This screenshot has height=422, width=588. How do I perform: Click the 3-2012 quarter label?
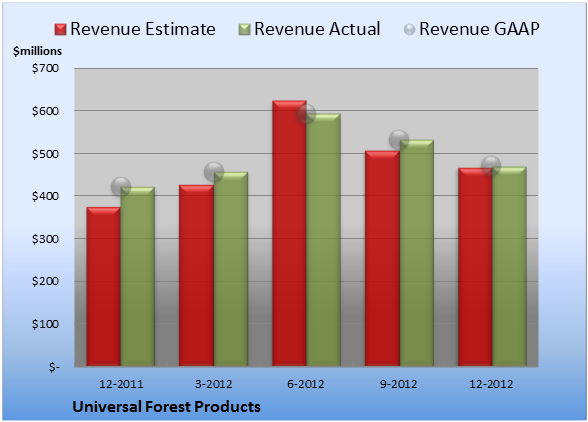coord(213,384)
